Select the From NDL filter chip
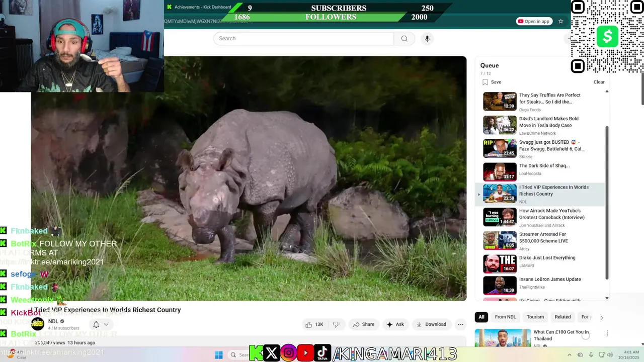The height and width of the screenshot is (362, 644). tap(505, 317)
